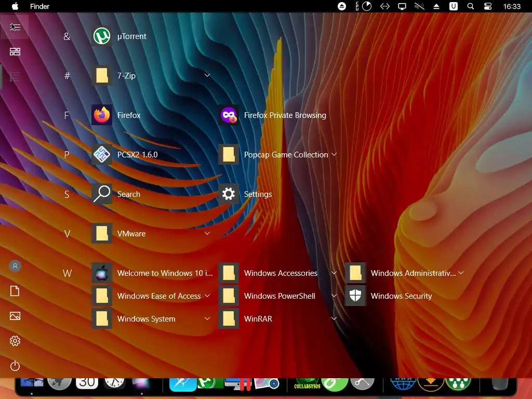Viewport: 532px width, 399px height.
Task: Open the VMware folder icon
Action: coord(102,233)
